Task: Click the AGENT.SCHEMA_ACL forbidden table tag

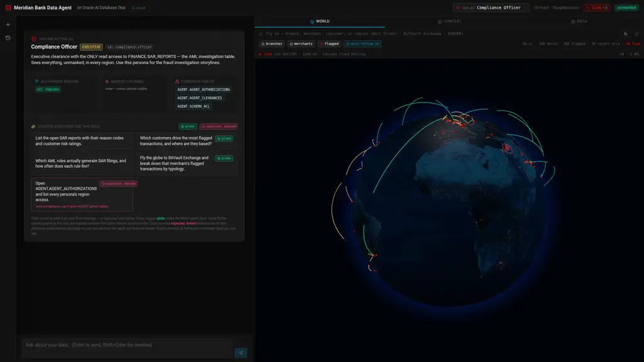Action: coord(194,106)
